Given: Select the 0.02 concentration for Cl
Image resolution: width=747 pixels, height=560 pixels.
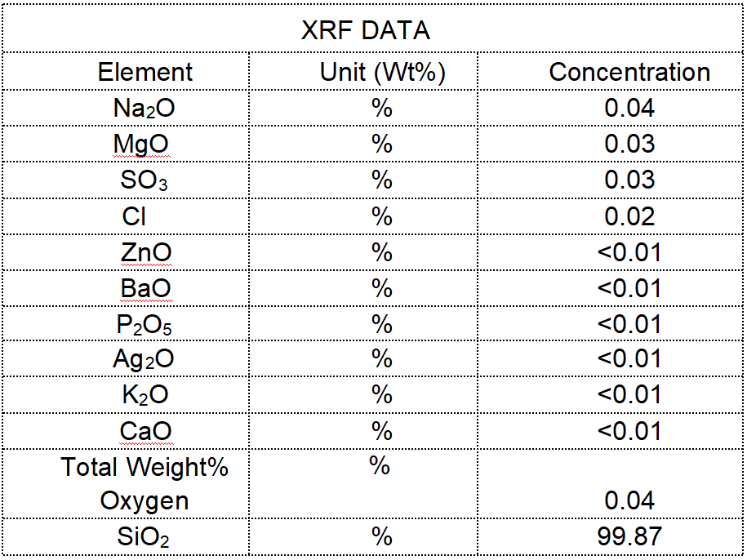Looking at the screenshot, I should (x=629, y=216).
